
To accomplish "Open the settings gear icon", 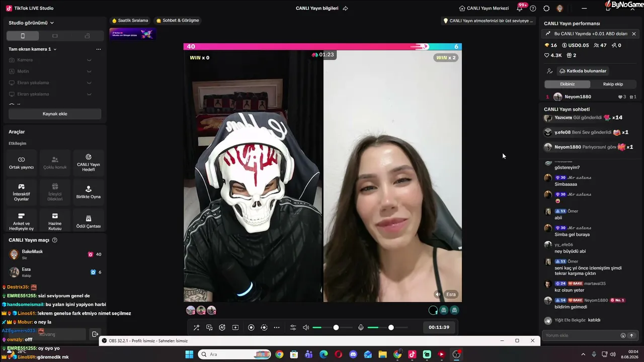I will [546, 9].
